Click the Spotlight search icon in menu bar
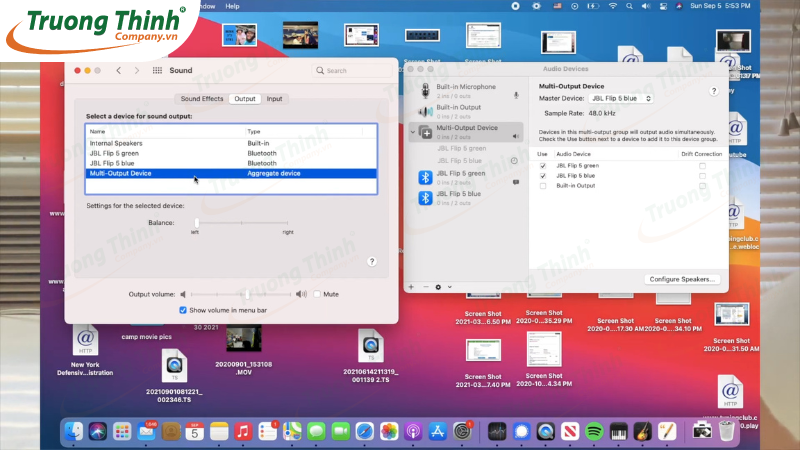The height and width of the screenshot is (450, 800). (629, 6)
